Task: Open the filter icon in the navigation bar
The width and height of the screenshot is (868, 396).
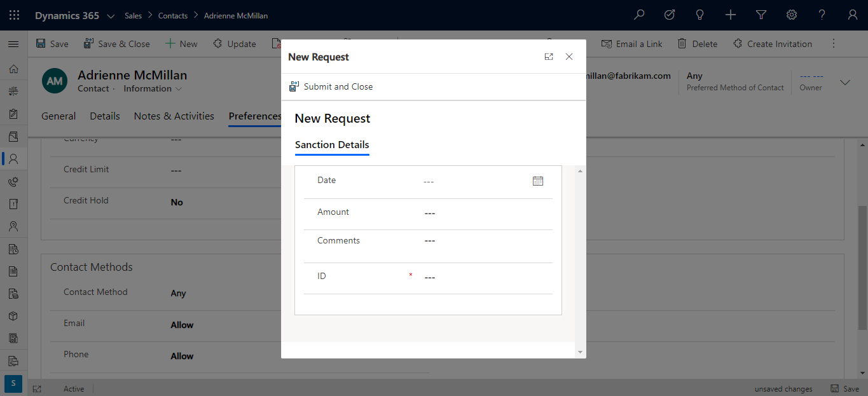Action: tap(761, 14)
